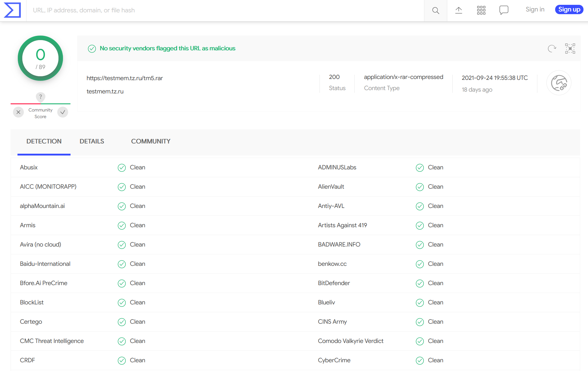Click the Sign in link

click(x=535, y=10)
